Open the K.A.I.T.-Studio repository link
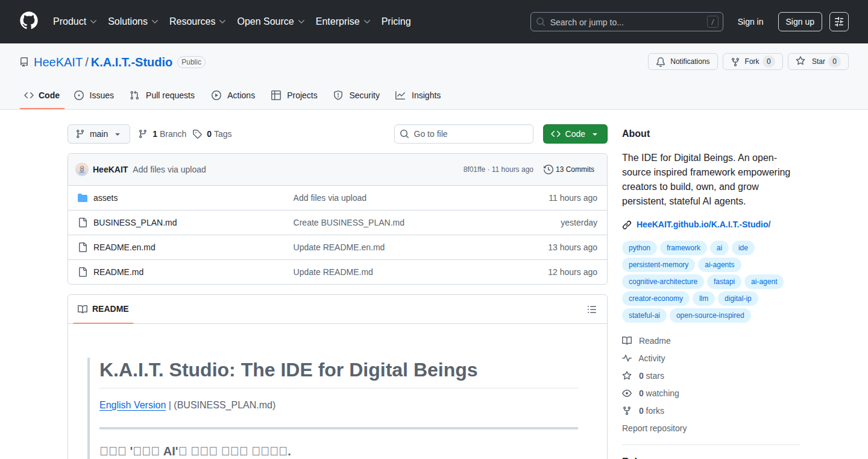 (x=131, y=62)
